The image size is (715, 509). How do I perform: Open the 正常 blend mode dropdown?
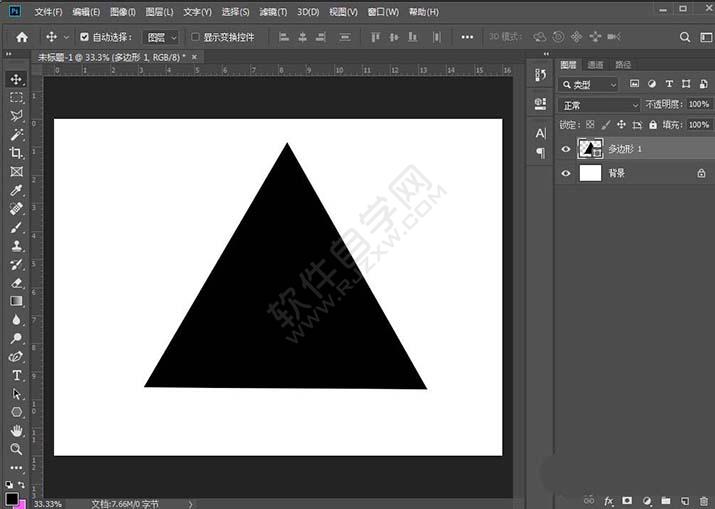coord(600,106)
